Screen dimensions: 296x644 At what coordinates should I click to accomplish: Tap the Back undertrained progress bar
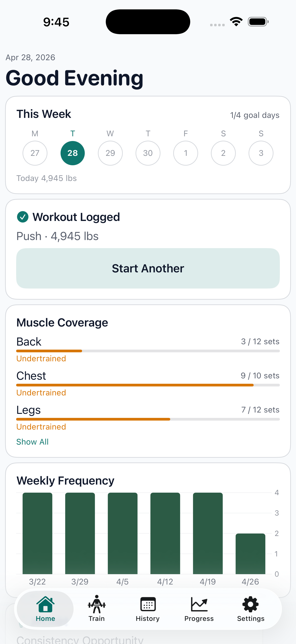148,351
